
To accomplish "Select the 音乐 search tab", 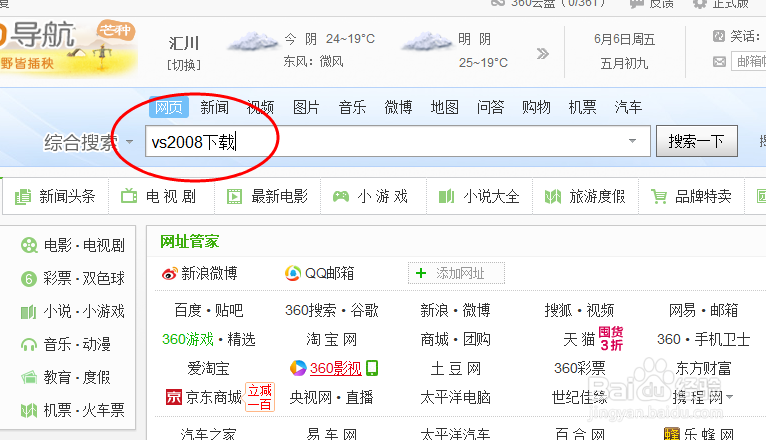I will pos(352,107).
